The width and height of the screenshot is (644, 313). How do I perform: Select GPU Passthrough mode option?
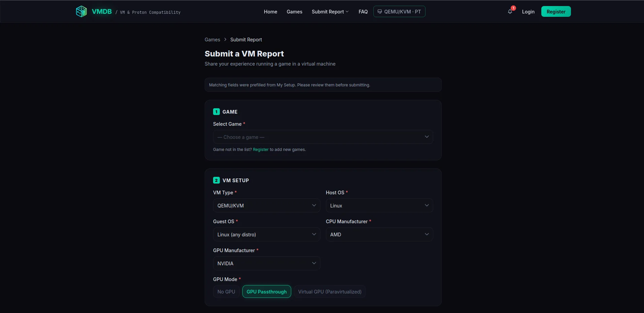267,292
